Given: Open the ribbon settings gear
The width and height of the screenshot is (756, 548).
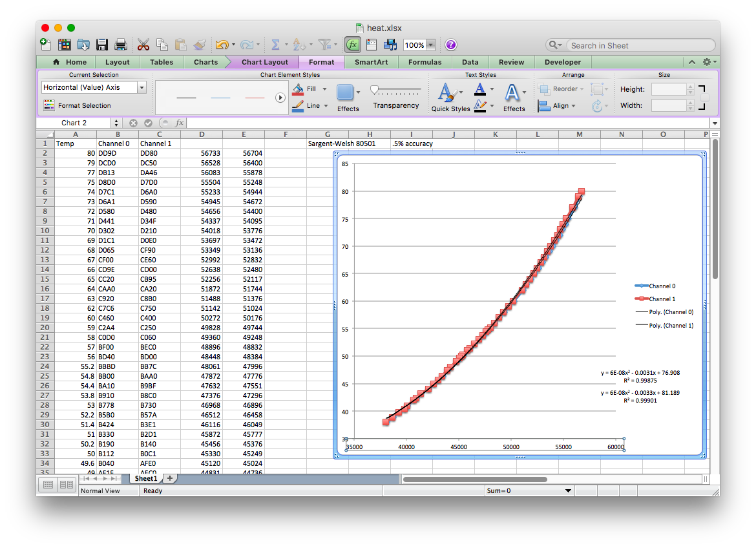Looking at the screenshot, I should (707, 62).
